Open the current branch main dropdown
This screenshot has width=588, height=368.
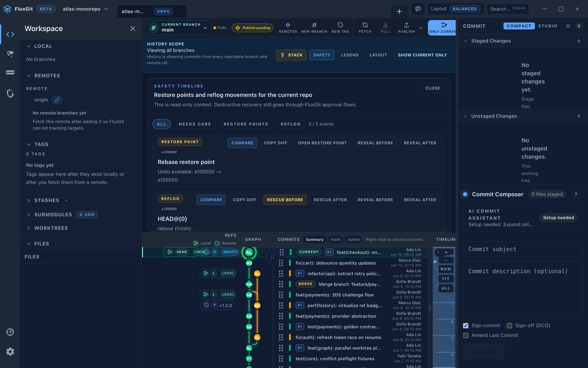click(178, 28)
